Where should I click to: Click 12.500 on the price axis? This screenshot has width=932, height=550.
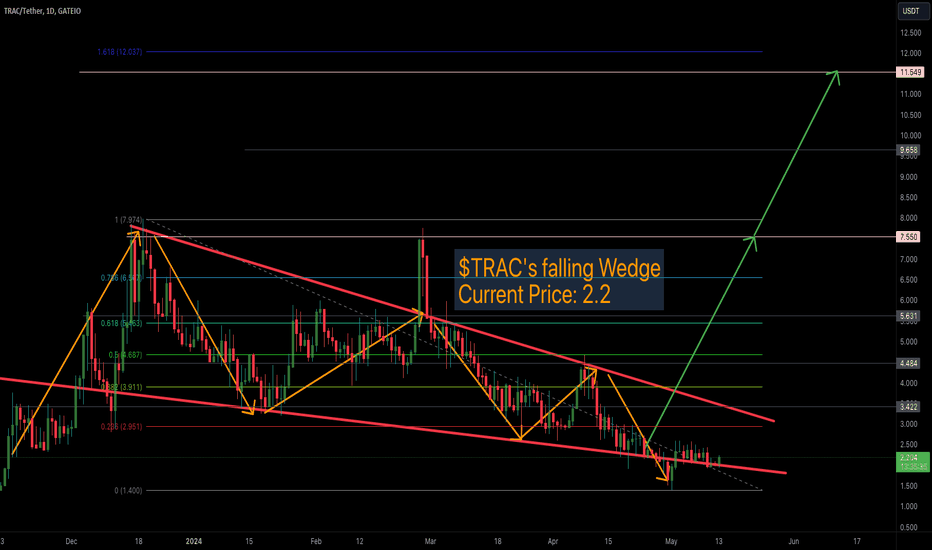tap(911, 33)
